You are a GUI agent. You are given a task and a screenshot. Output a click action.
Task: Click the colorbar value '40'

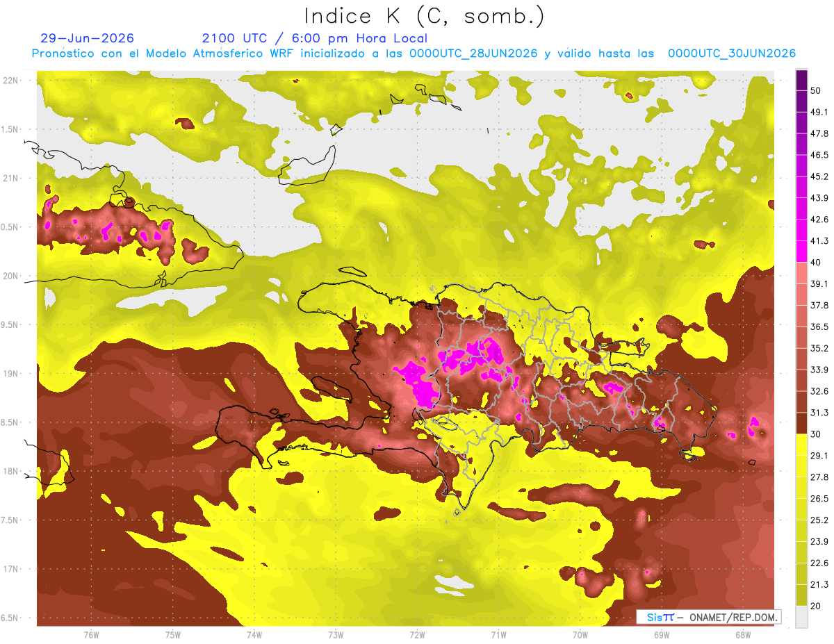pos(815,263)
